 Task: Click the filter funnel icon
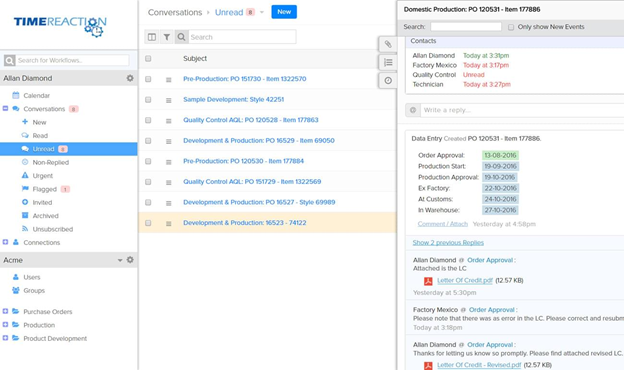coord(167,37)
